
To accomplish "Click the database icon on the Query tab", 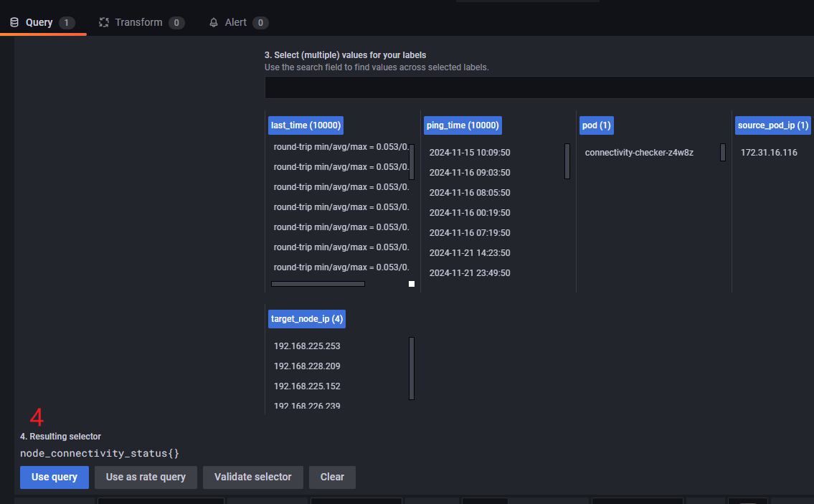I will pyautogui.click(x=14, y=23).
